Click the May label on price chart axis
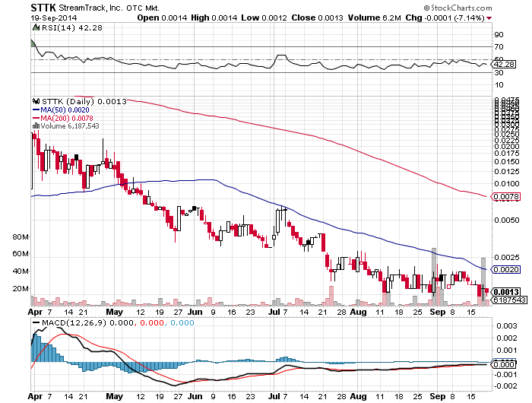Viewport: 532px width, 403px height. pyautogui.click(x=114, y=312)
